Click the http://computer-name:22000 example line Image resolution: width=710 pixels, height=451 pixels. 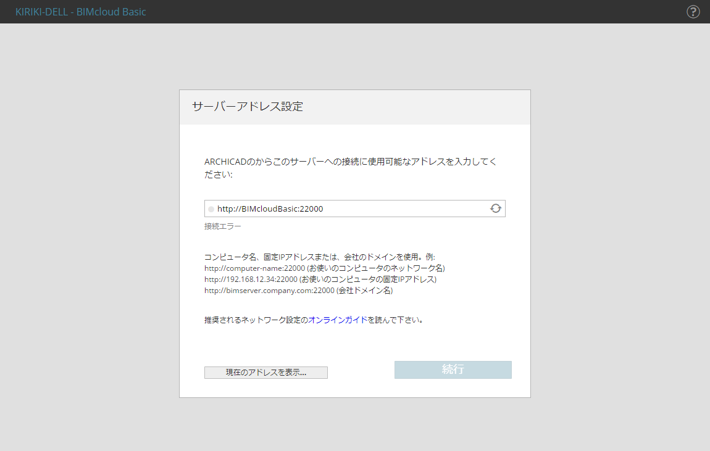[325, 269]
